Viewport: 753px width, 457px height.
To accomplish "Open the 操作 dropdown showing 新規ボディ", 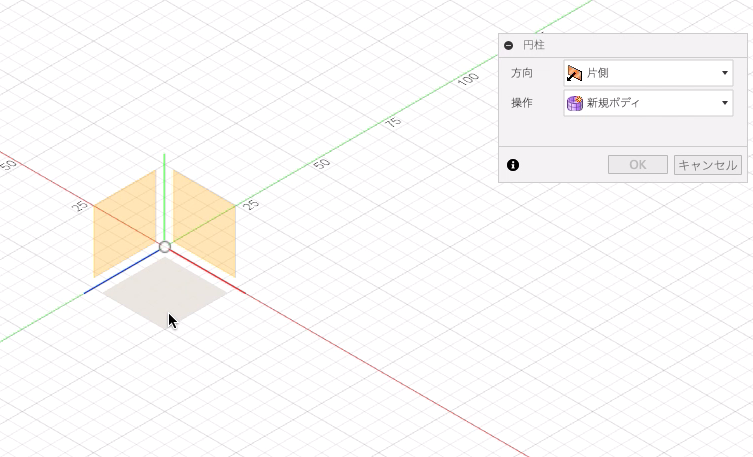I will (648, 103).
